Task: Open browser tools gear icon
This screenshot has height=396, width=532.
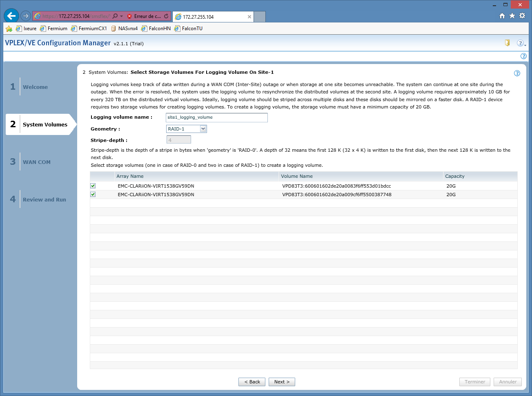Action: pyautogui.click(x=522, y=16)
